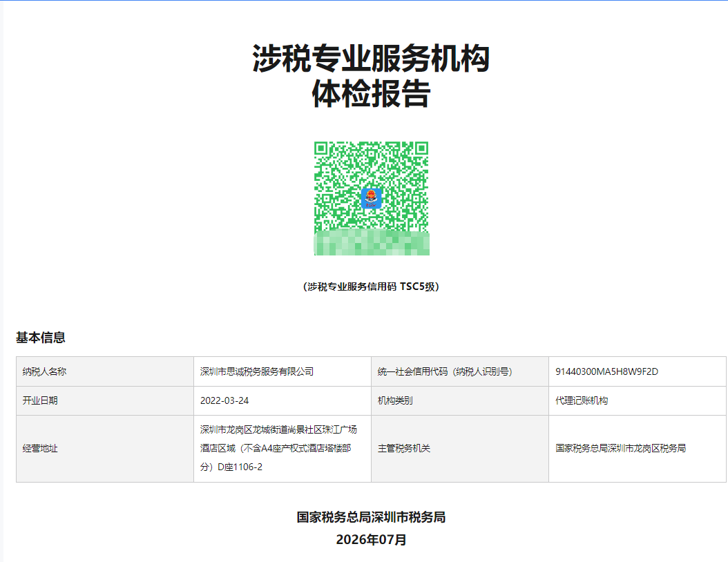
Task: Click the green QR code image
Action: [x=372, y=198]
